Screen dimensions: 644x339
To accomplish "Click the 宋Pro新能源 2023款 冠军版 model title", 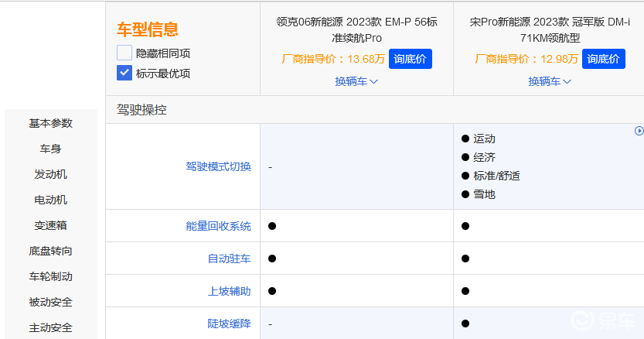I will coord(550,29).
